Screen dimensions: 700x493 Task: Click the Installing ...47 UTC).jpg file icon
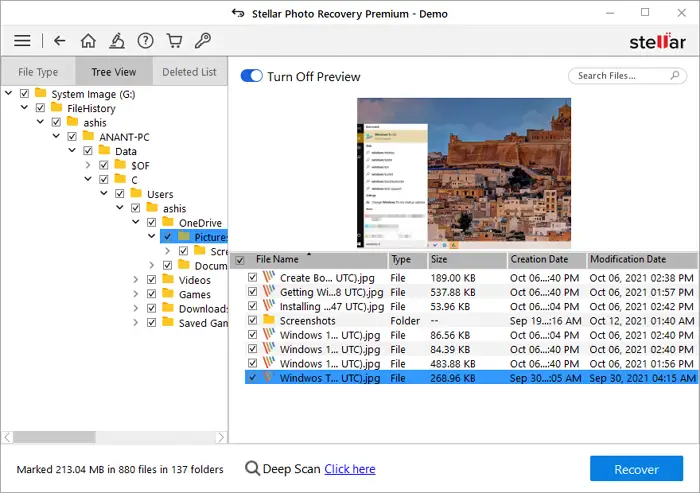click(269, 305)
